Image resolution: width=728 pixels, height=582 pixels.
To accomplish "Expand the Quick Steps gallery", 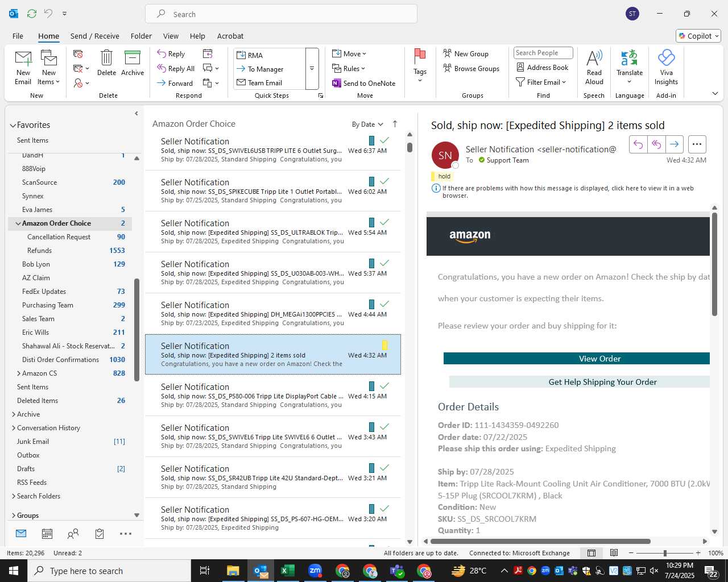I will [x=312, y=69].
